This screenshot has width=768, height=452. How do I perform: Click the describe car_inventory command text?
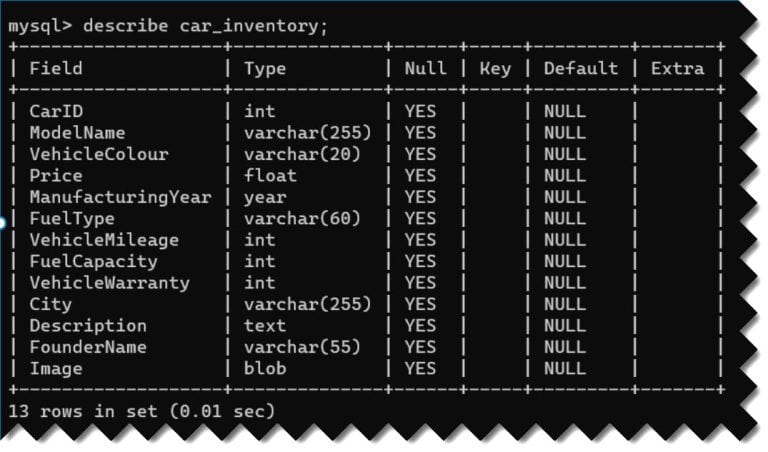[x=205, y=25]
